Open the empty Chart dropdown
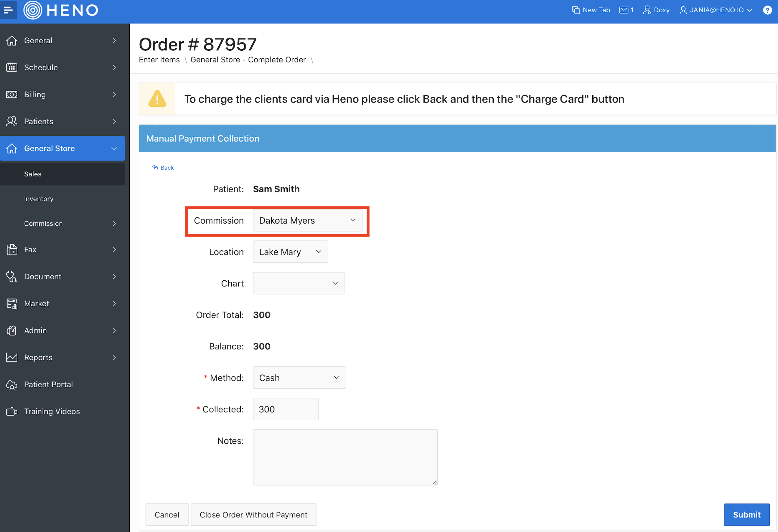This screenshot has width=778, height=532. 298,283
